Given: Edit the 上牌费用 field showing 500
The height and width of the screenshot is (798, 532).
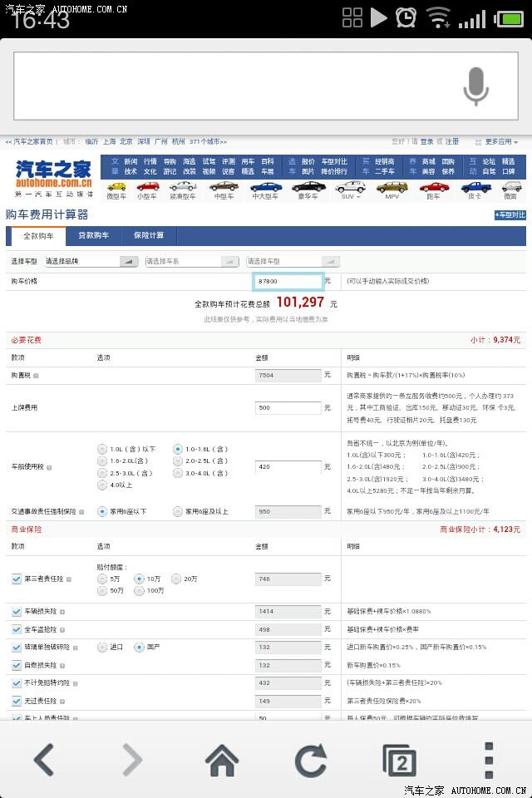Looking at the screenshot, I should click(x=288, y=407).
